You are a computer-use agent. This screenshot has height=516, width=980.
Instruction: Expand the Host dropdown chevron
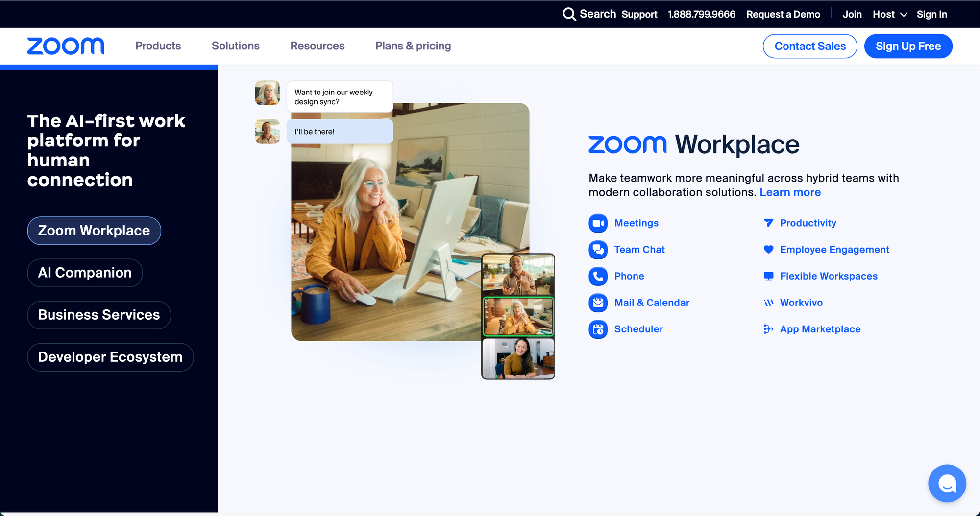pos(904,15)
